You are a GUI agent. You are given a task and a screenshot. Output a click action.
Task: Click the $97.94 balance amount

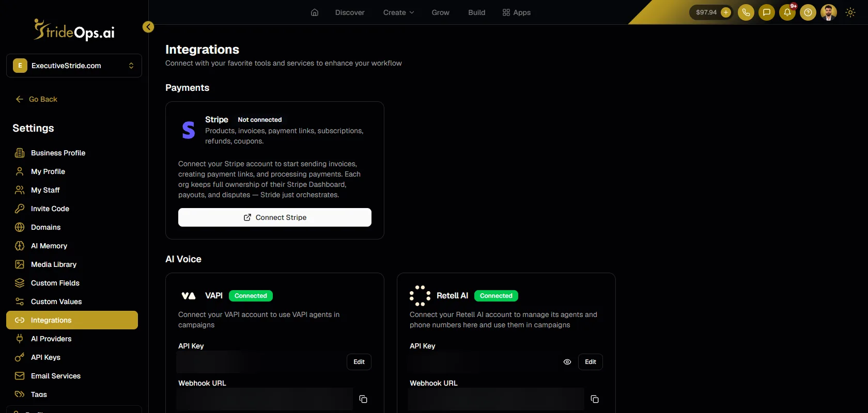706,12
